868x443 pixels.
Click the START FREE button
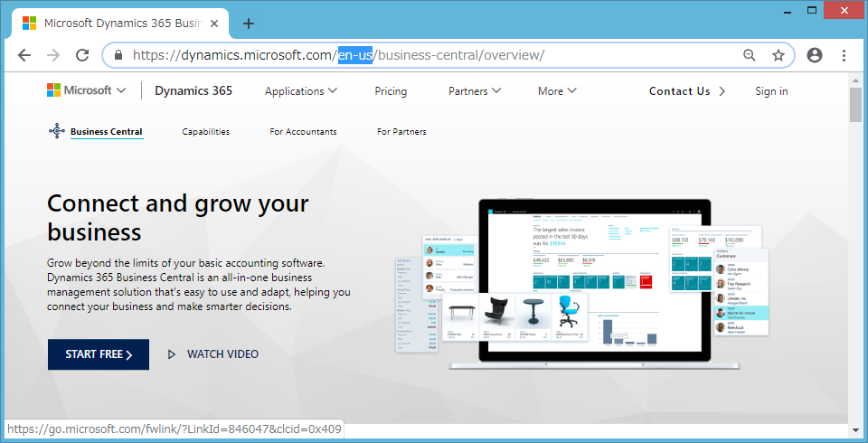(x=99, y=354)
